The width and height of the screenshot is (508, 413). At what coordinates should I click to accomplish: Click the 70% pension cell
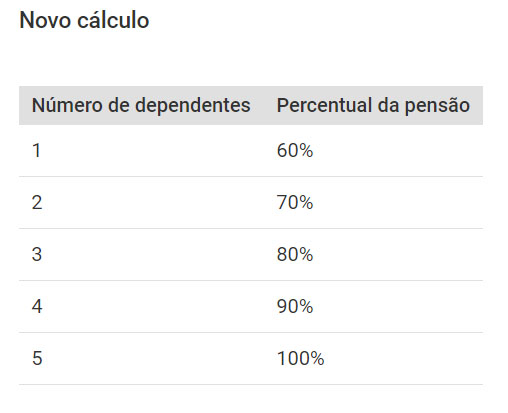295,202
